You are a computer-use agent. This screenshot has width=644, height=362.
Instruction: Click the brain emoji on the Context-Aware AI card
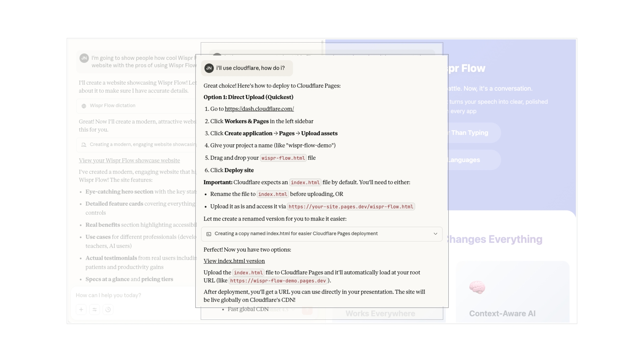(x=477, y=287)
